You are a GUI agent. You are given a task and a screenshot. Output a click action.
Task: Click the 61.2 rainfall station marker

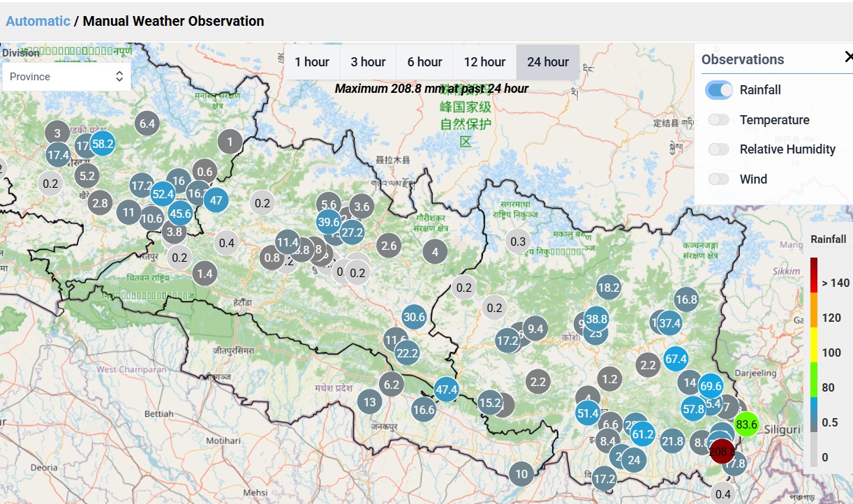[642, 434]
